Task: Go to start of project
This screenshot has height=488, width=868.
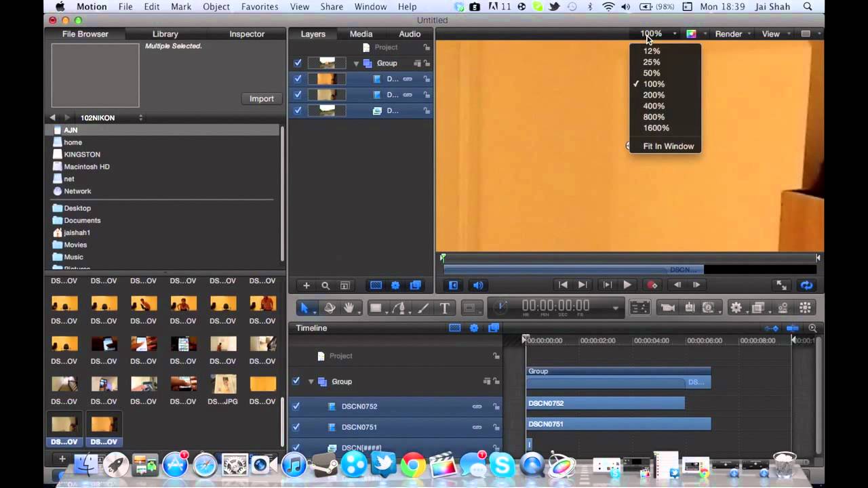Action: coord(562,285)
